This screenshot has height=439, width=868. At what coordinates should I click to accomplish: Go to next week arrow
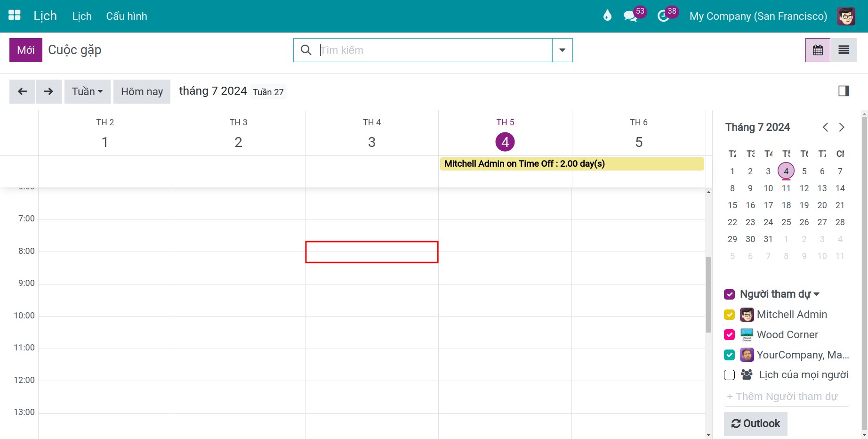click(x=48, y=91)
